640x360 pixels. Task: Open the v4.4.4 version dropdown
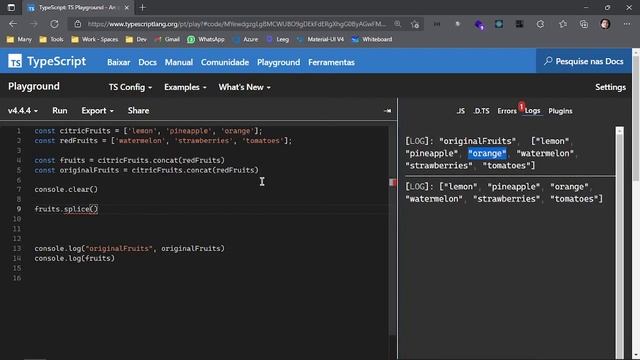[x=23, y=111]
